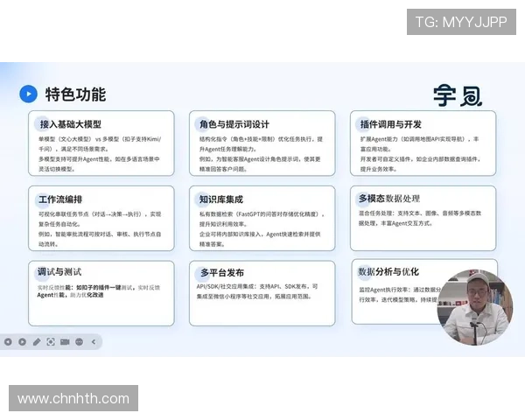Click description text under 多模态数据处理 card
This screenshot has width=525, height=420.
420,218
